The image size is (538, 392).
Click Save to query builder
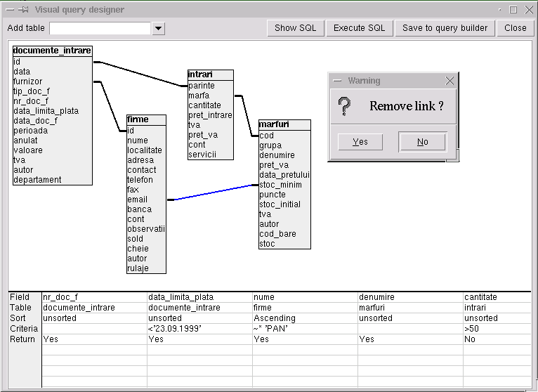pyautogui.click(x=445, y=28)
